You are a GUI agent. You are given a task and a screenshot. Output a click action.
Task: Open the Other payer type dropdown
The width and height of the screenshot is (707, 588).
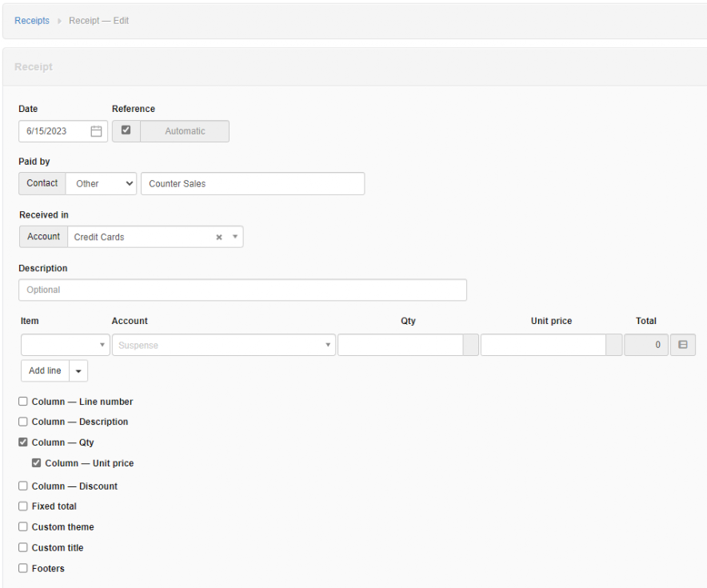click(x=101, y=183)
